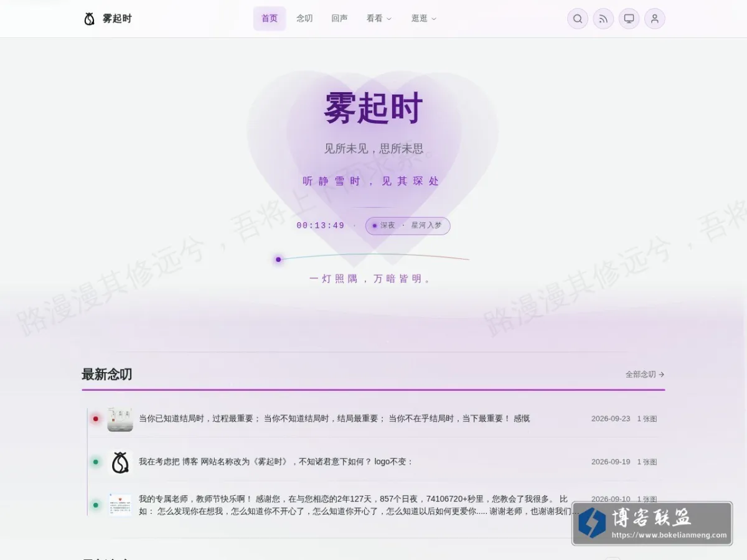
Task: Click the 最新念叨 section heading
Action: click(106, 375)
